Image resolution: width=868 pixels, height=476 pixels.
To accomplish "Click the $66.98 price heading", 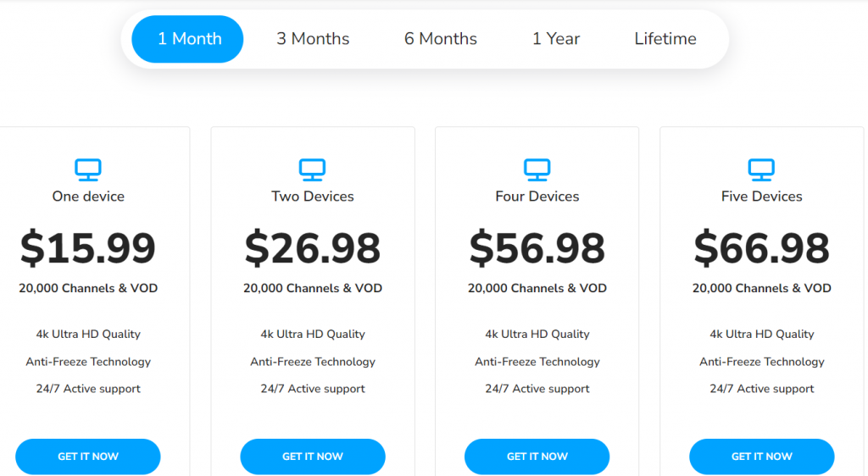I will (762, 247).
